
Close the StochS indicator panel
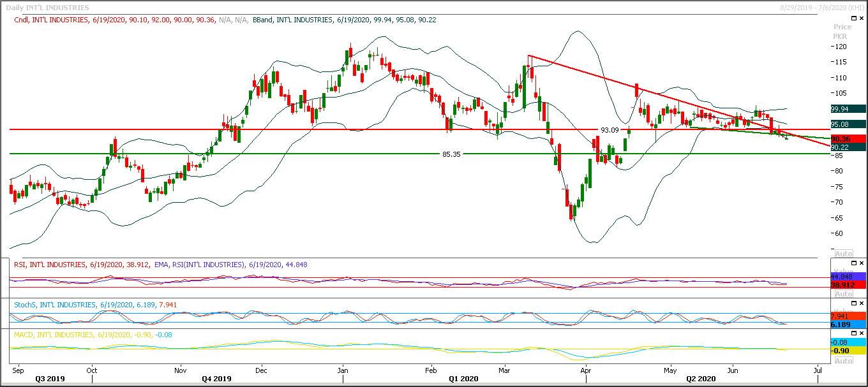point(861,302)
